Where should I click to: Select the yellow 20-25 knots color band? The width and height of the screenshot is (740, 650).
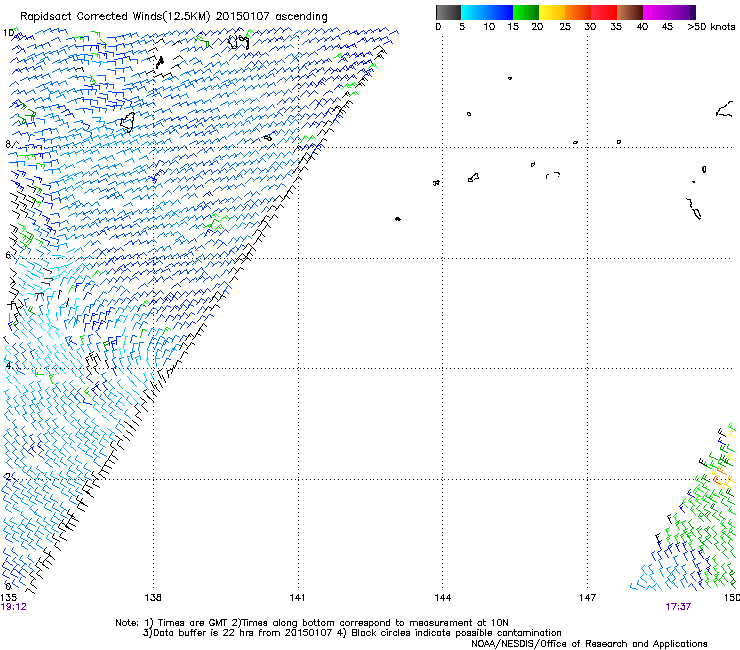coord(552,12)
